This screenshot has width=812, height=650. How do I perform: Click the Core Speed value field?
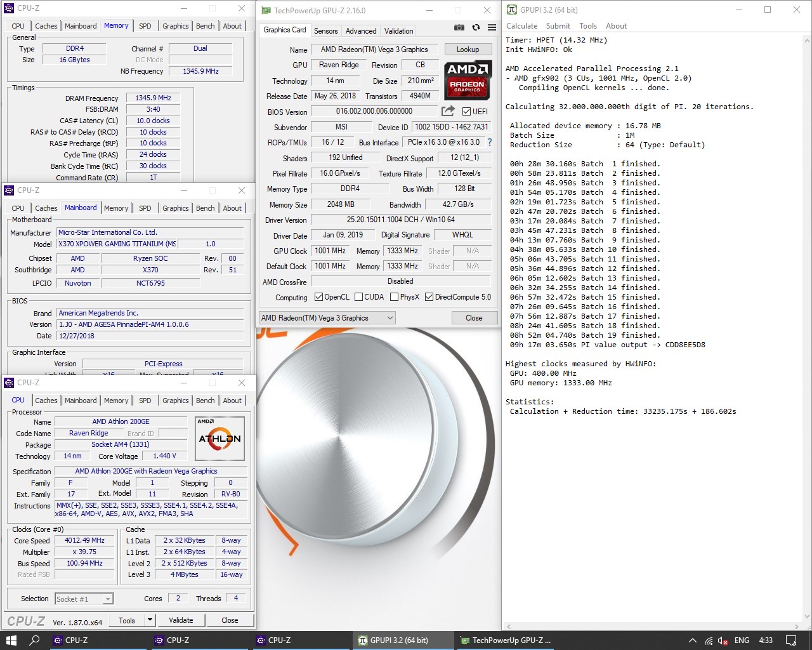(84, 540)
